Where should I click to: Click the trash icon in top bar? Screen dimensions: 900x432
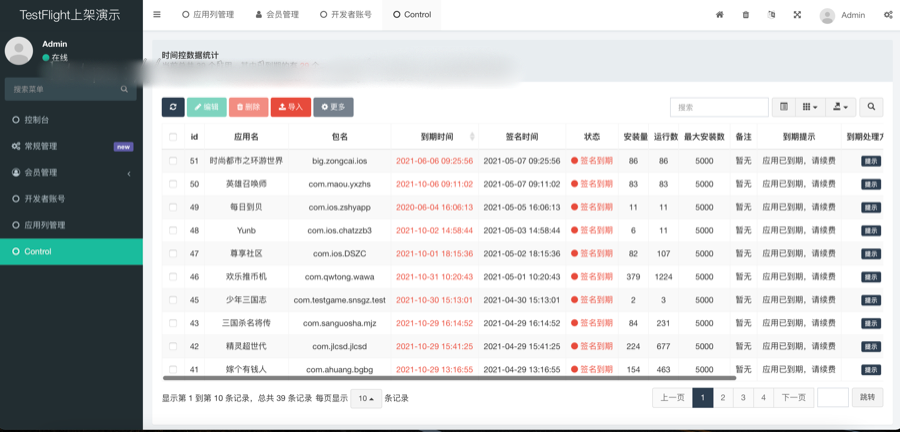pos(746,15)
